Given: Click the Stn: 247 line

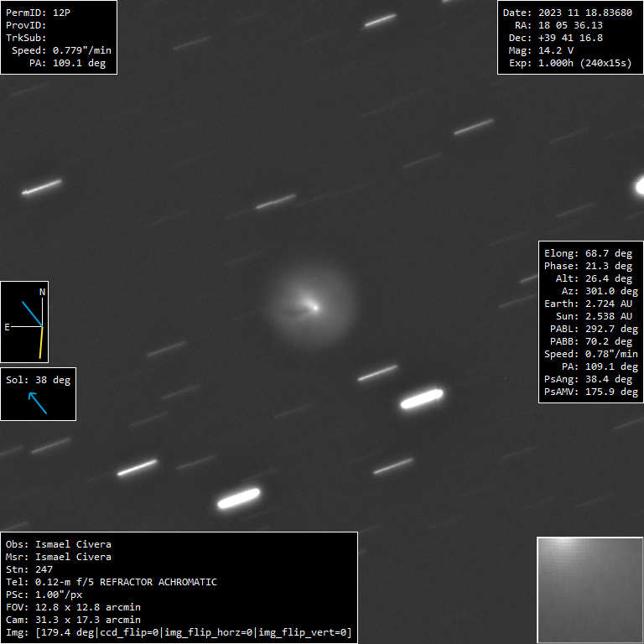Looking at the screenshot, I should click(29, 569).
